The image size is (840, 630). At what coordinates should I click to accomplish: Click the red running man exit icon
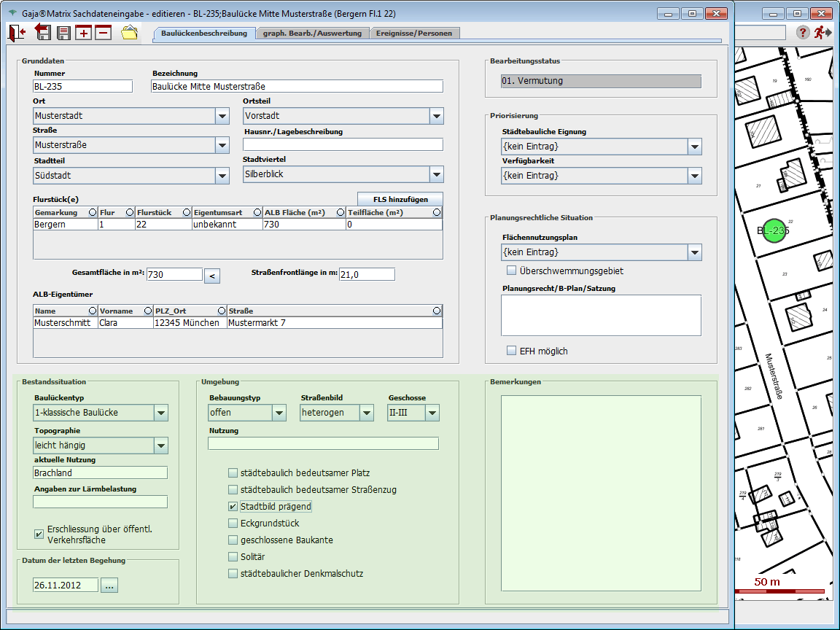(x=823, y=33)
